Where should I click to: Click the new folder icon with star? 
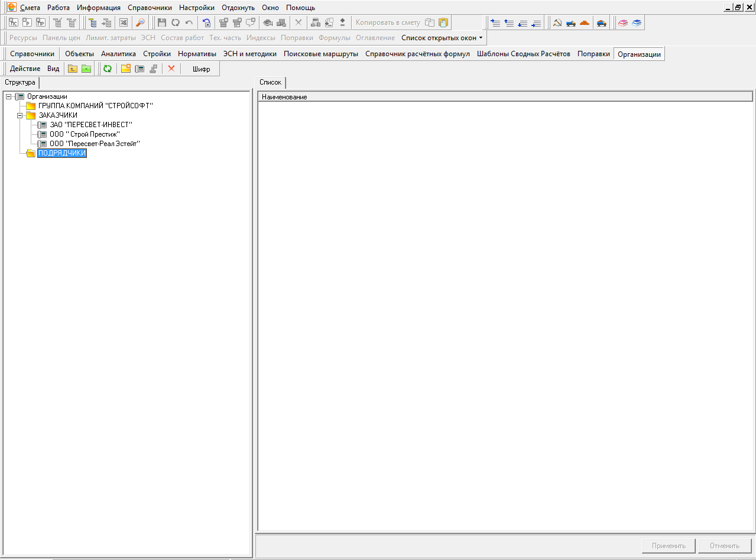click(x=125, y=69)
